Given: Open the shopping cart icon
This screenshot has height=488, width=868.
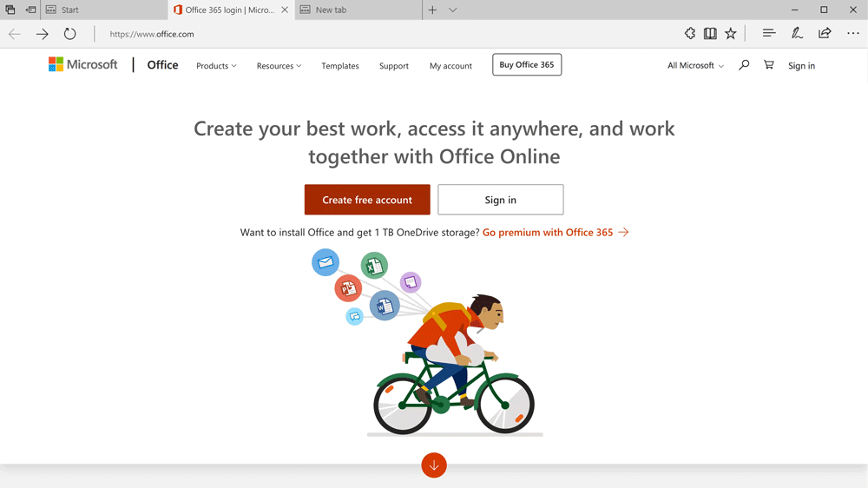Looking at the screenshot, I should pyautogui.click(x=769, y=65).
